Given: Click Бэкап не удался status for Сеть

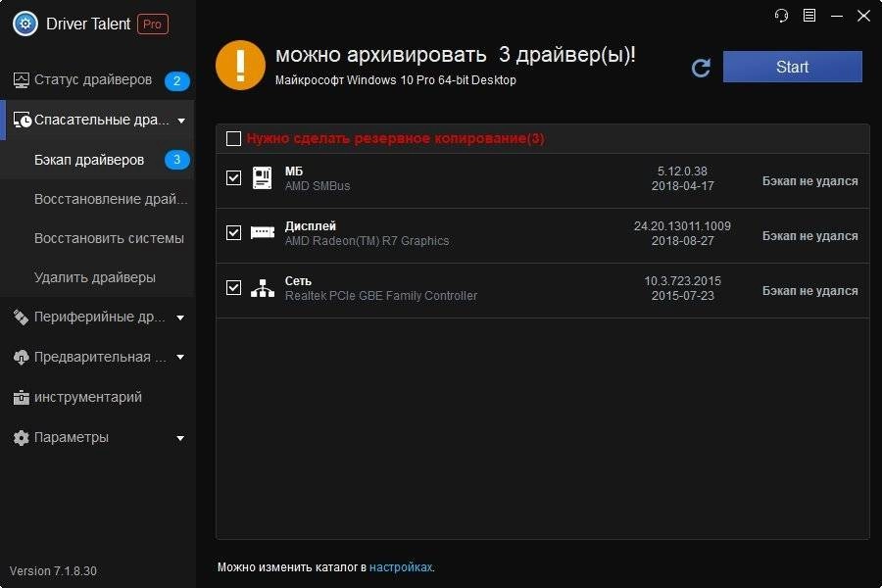Looking at the screenshot, I should click(x=810, y=291).
